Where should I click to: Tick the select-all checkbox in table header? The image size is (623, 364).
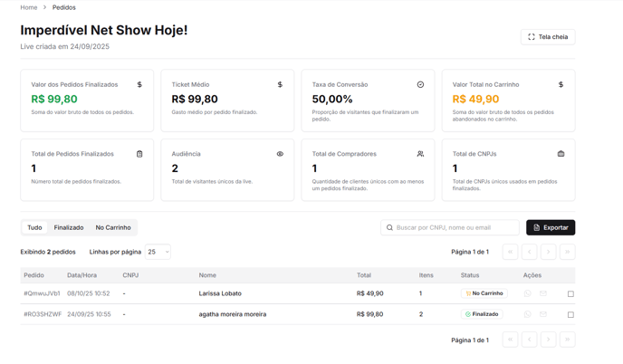[x=570, y=275]
